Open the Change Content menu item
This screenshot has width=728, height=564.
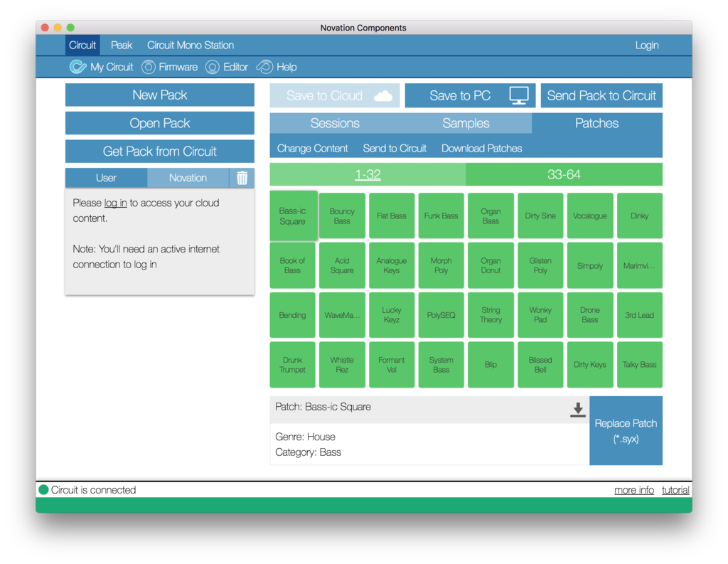pyautogui.click(x=312, y=148)
